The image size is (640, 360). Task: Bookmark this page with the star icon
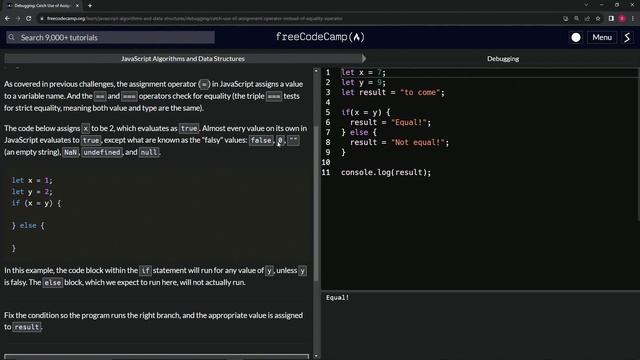(x=598, y=18)
